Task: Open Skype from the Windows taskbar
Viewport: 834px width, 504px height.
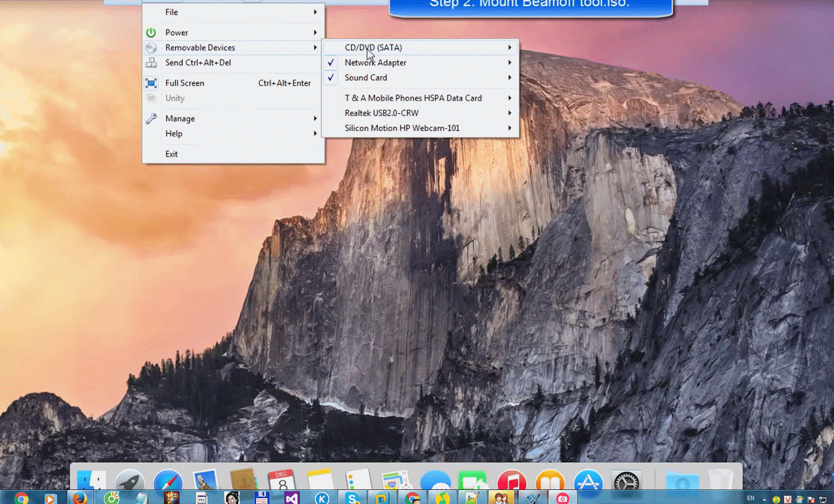Action: [352, 498]
